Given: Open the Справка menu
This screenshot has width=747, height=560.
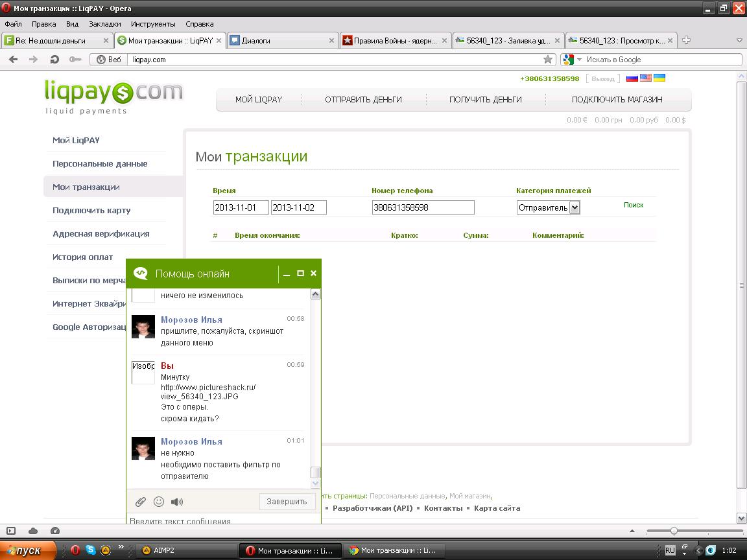Looking at the screenshot, I should tap(200, 24).
